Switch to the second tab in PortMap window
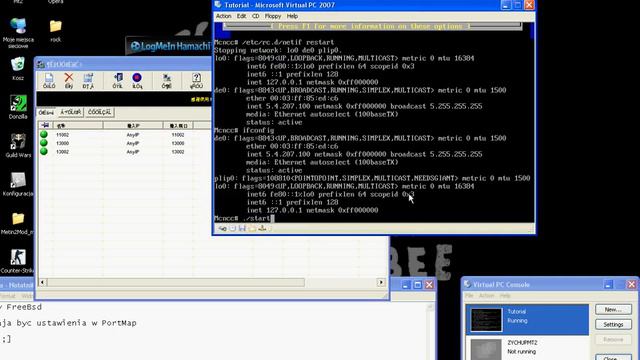Image resolution: width=640 pixels, height=360 pixels. pyautogui.click(x=71, y=112)
